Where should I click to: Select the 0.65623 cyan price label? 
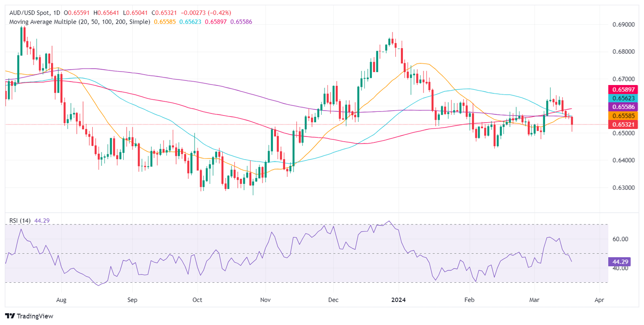point(623,98)
